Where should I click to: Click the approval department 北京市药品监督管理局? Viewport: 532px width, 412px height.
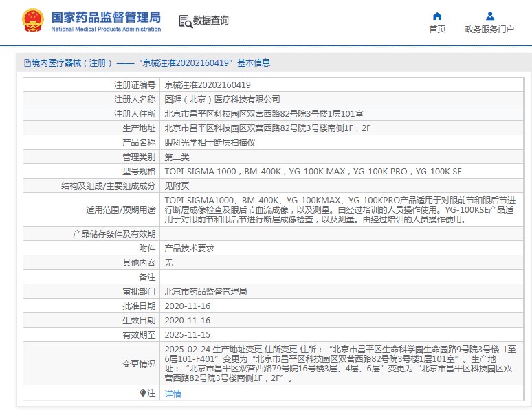click(x=206, y=291)
